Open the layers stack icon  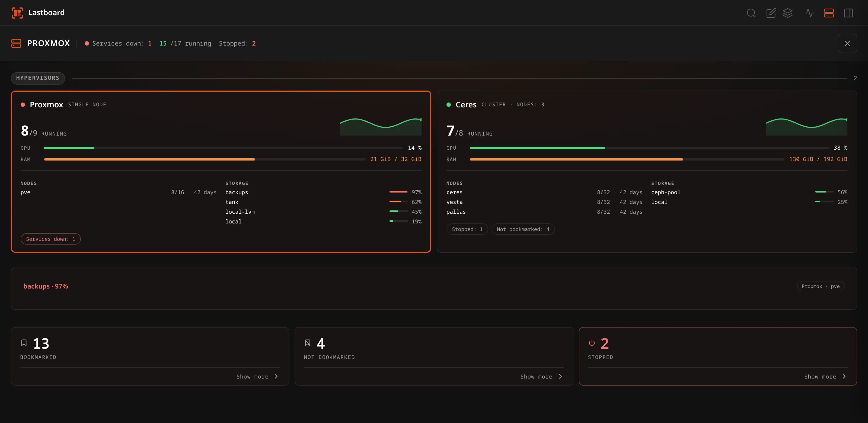click(787, 13)
